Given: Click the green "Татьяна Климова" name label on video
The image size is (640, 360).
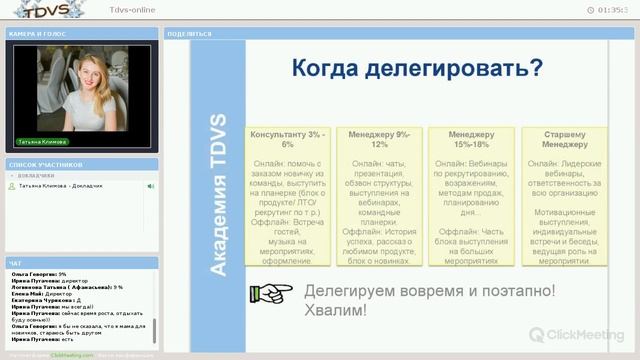Looking at the screenshot, I should point(42,142).
